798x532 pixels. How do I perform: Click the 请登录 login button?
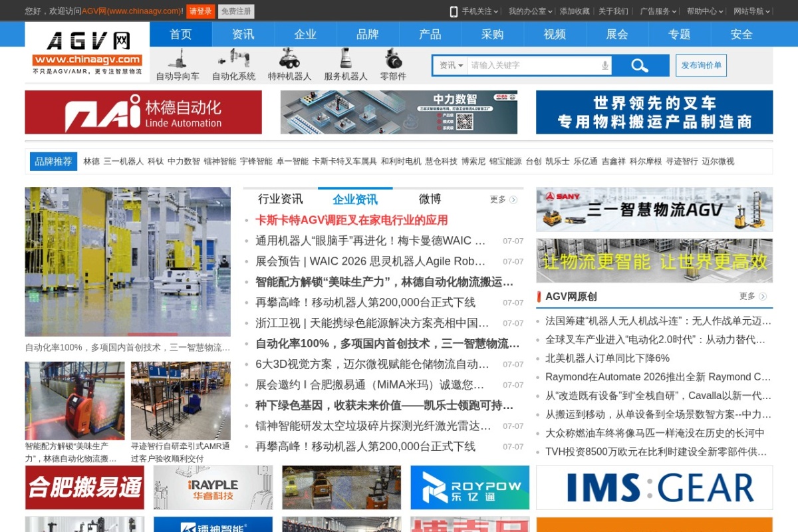200,11
